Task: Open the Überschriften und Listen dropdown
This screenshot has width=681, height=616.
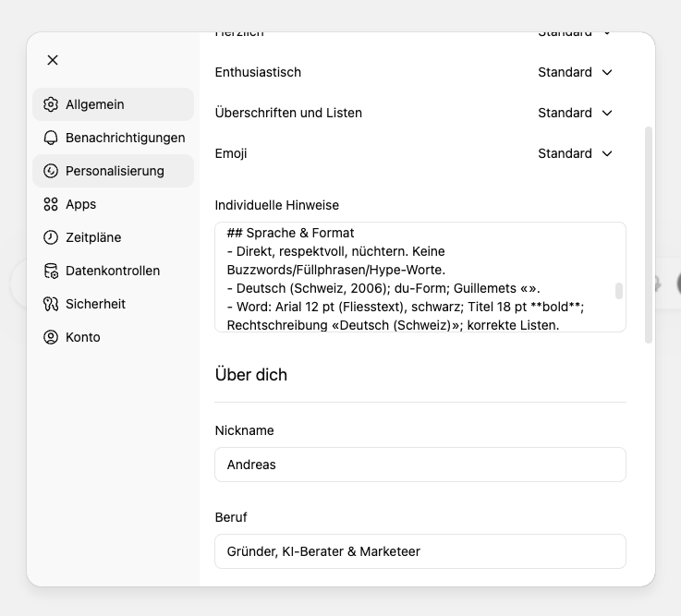Action: coord(575,113)
